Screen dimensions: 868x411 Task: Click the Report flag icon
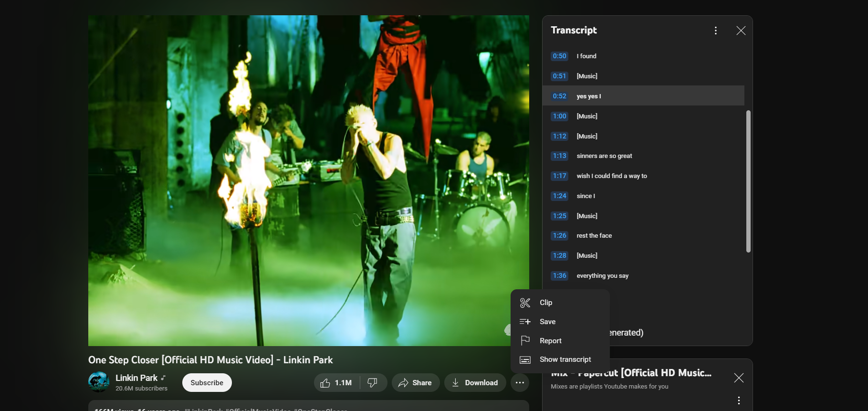point(525,340)
